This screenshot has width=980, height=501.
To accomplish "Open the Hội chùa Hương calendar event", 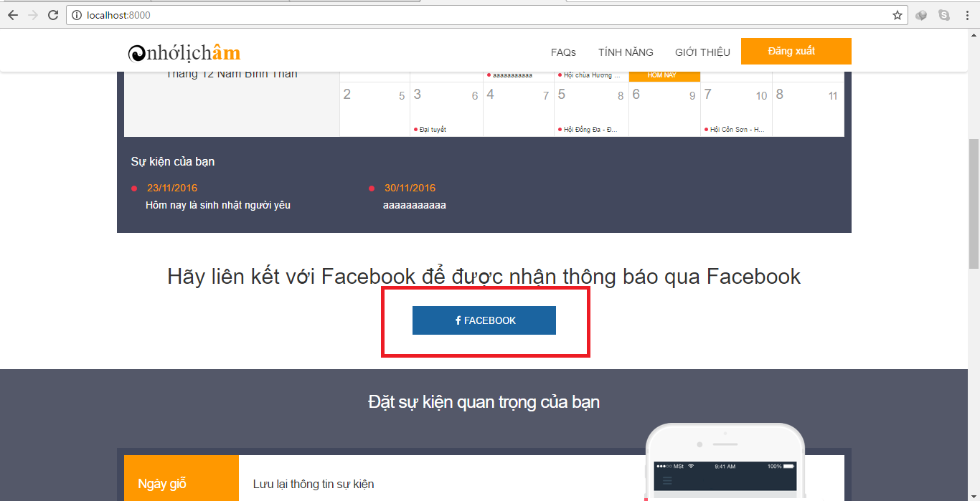I will (x=589, y=75).
